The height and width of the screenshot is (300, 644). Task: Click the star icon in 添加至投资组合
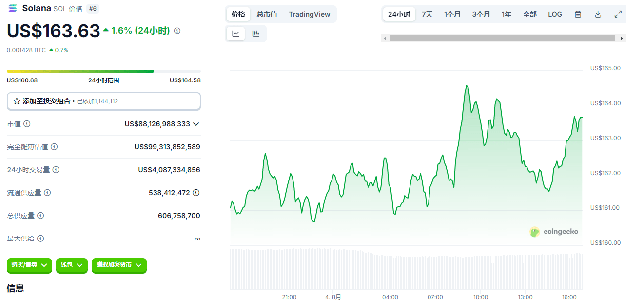(17, 101)
